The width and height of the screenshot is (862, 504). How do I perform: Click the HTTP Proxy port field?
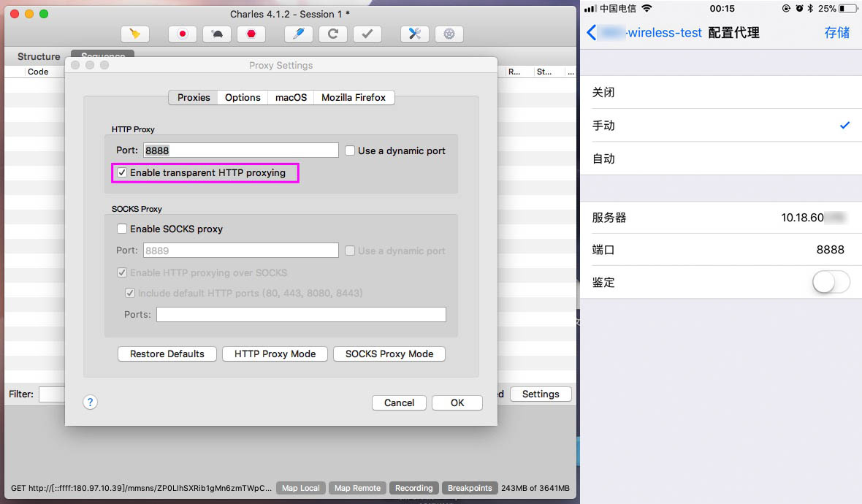[241, 150]
